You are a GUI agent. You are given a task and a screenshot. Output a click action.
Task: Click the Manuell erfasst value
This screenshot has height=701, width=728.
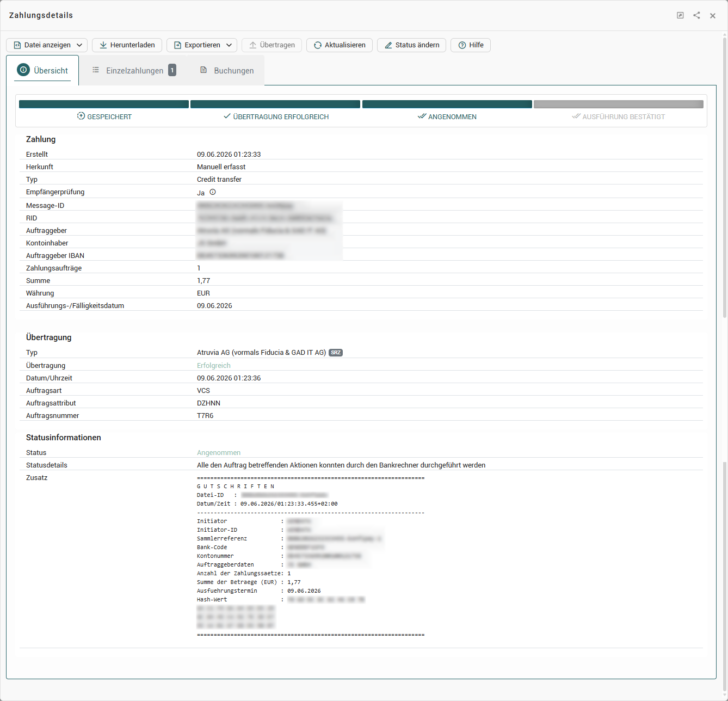click(x=221, y=167)
